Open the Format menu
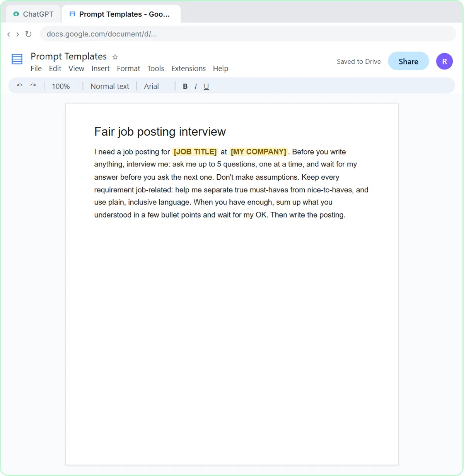The image size is (464, 476). coord(128,68)
